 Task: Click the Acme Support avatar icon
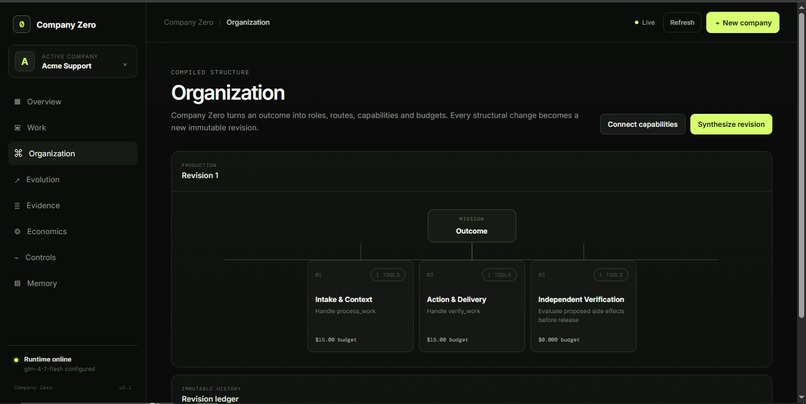[x=24, y=61]
